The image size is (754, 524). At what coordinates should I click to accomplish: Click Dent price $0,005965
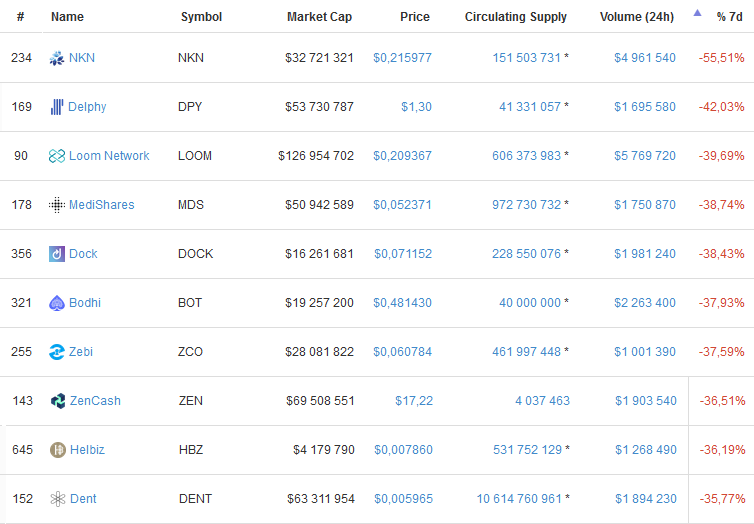tap(403, 499)
